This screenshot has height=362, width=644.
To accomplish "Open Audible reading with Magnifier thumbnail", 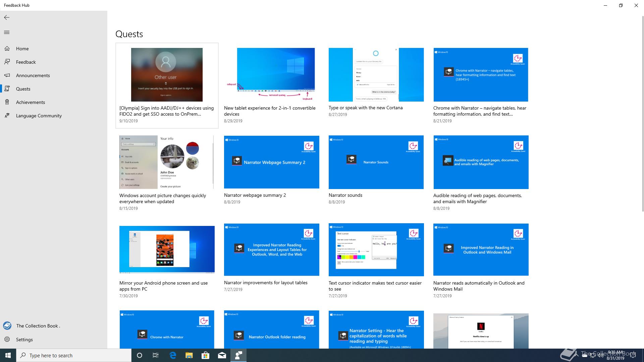I will pyautogui.click(x=481, y=162).
